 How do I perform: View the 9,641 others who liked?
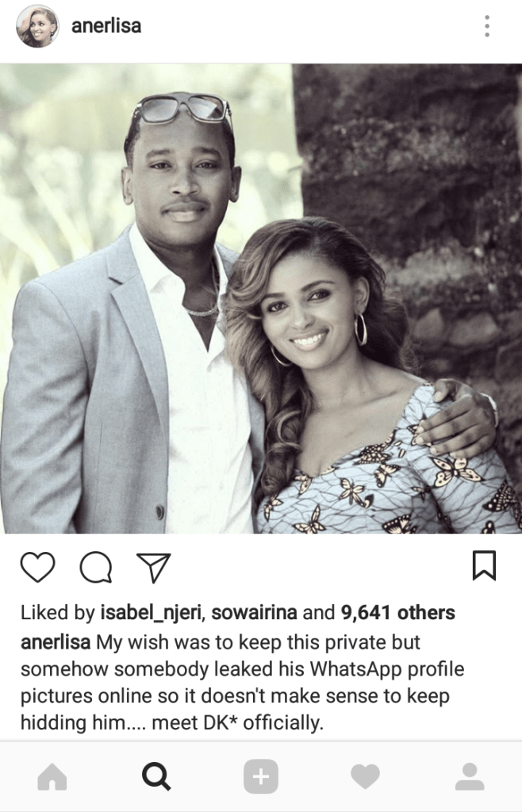(x=397, y=613)
